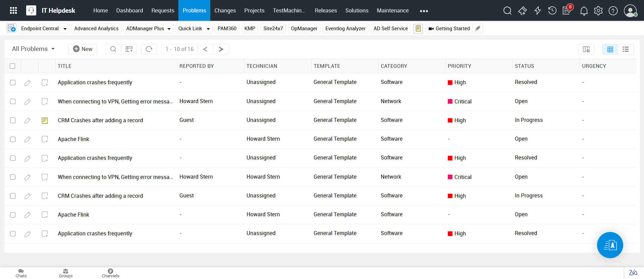The width and height of the screenshot is (644, 279).
Task: Open the first VPN error problem title
Action: coord(115,101)
